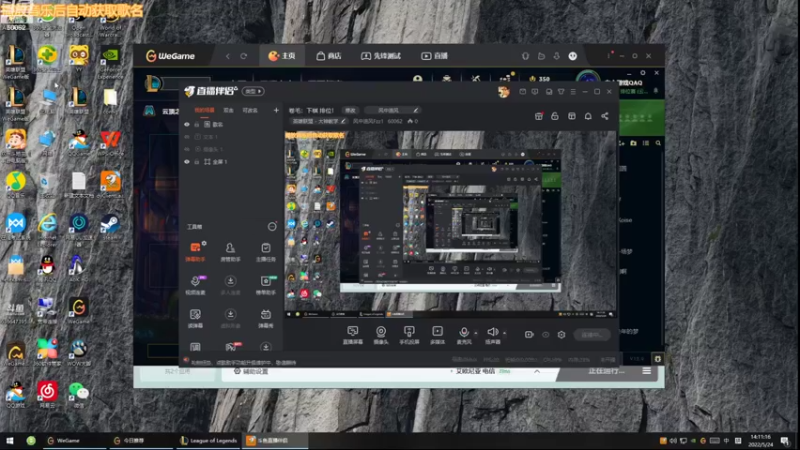Mute the 扬声器 speaker
Image resolution: width=800 pixels, height=450 pixels.
point(492,335)
